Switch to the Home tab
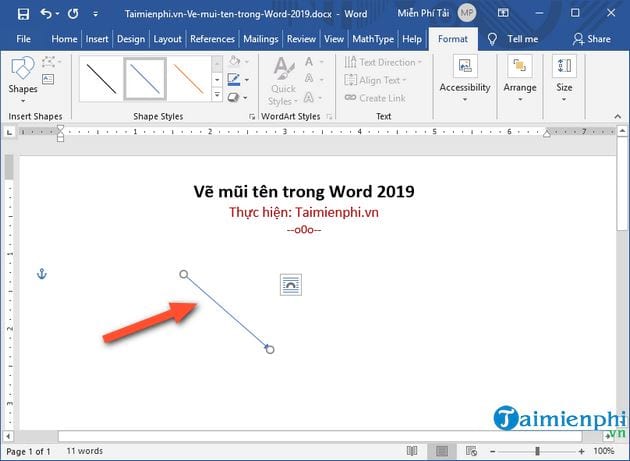Viewport: 630px width, 461px height. click(64, 39)
